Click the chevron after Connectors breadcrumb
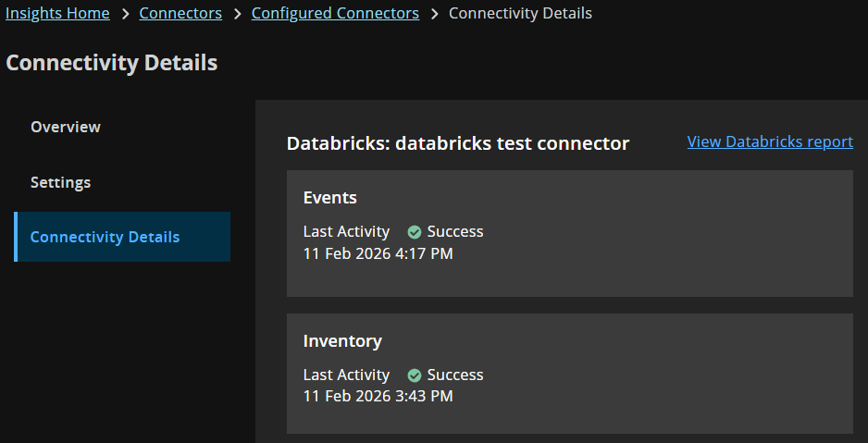The image size is (868, 443). pyautogui.click(x=237, y=14)
